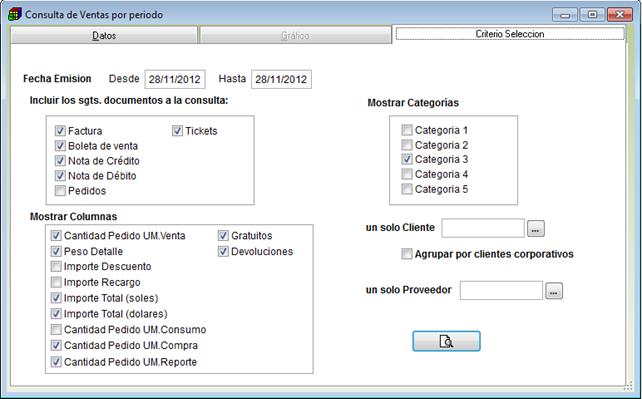
Task: Open client lookup ellipsis button
Action: [536, 229]
